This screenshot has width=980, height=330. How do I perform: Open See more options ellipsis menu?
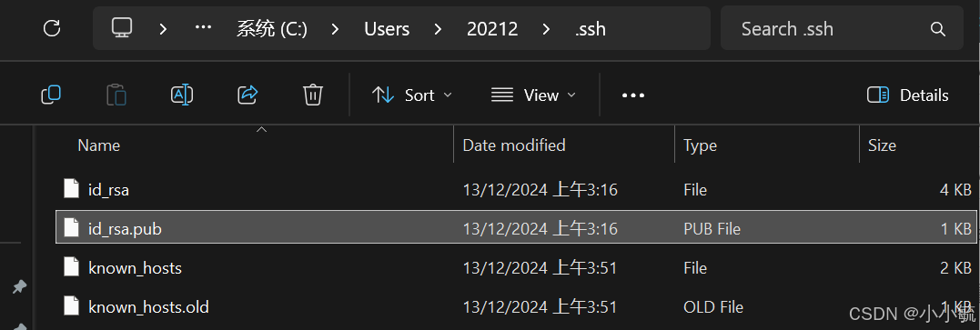(633, 95)
